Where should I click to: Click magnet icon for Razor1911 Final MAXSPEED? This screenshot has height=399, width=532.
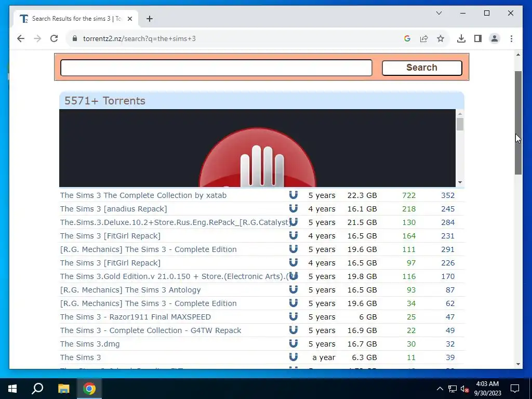pos(294,316)
